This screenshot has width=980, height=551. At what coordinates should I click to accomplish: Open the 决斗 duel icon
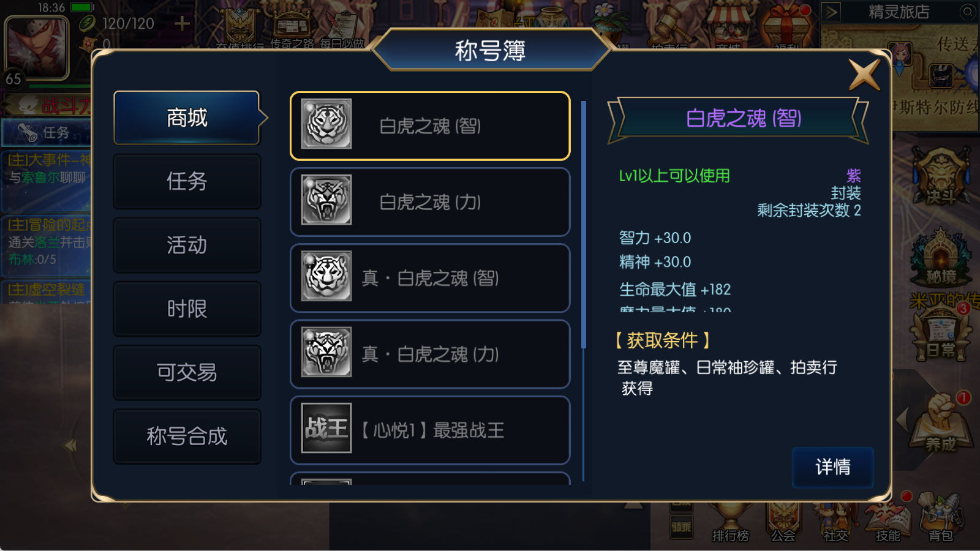coord(941,178)
